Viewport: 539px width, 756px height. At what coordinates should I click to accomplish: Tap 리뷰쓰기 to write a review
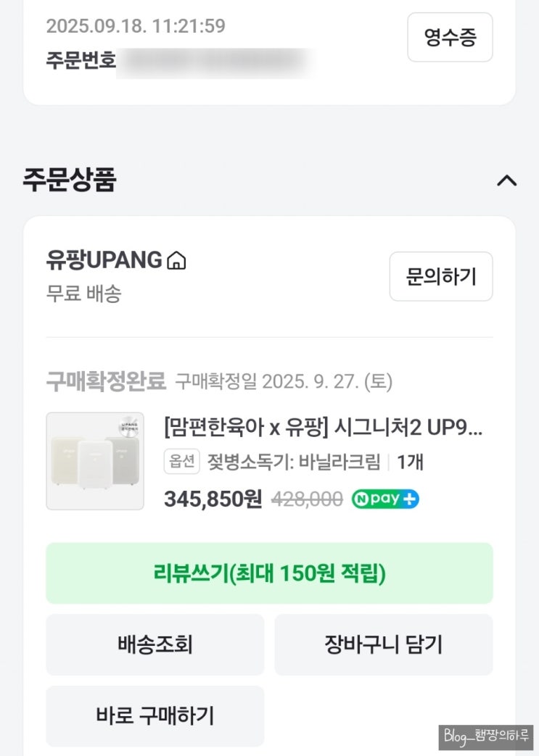click(x=269, y=573)
